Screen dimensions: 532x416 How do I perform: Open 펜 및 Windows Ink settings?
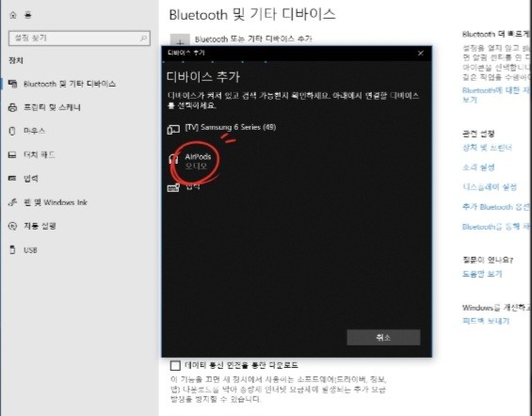pyautogui.click(x=55, y=202)
